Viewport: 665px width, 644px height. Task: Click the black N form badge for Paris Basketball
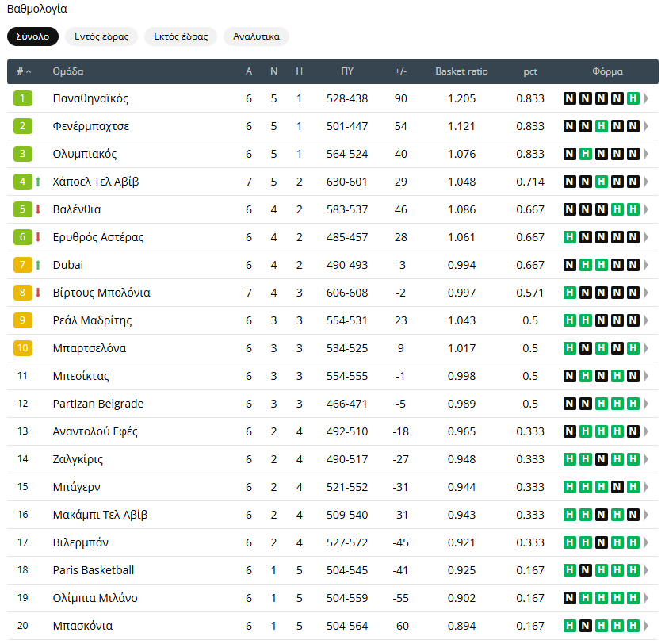pos(585,570)
